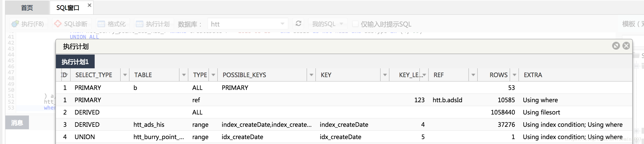
Task: Click the execution plan panel's disable icon
Action: pyautogui.click(x=616, y=45)
